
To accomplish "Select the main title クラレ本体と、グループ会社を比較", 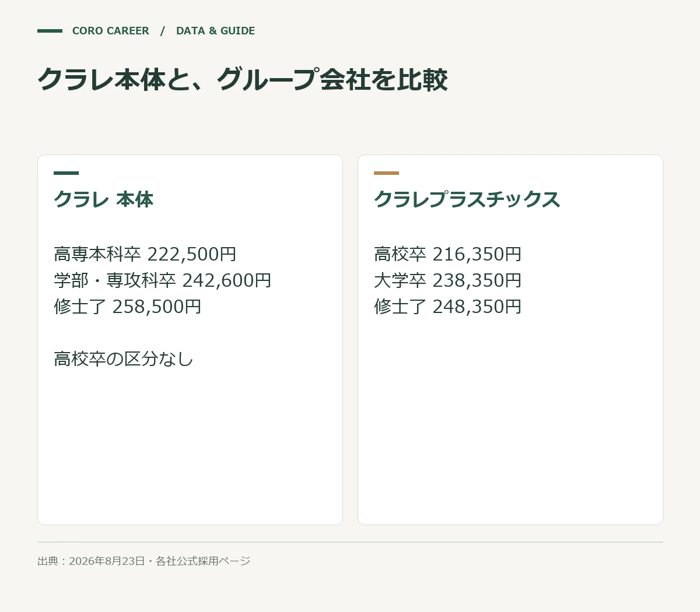I will pos(243,79).
